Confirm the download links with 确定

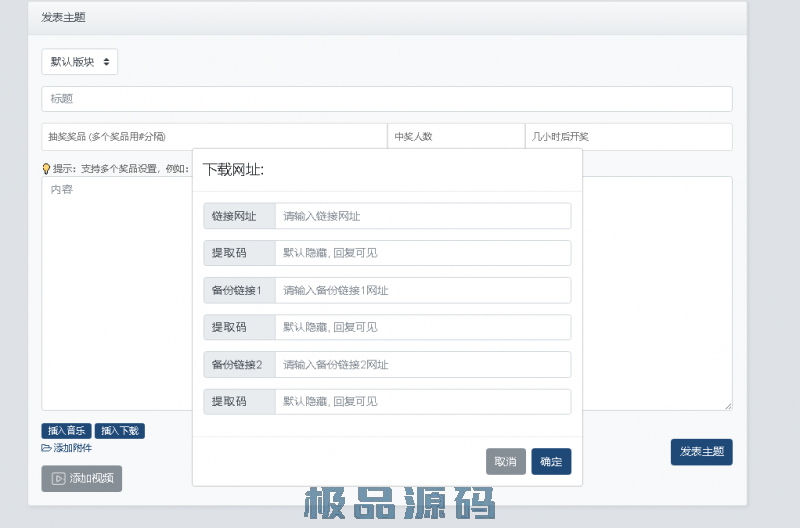point(551,461)
